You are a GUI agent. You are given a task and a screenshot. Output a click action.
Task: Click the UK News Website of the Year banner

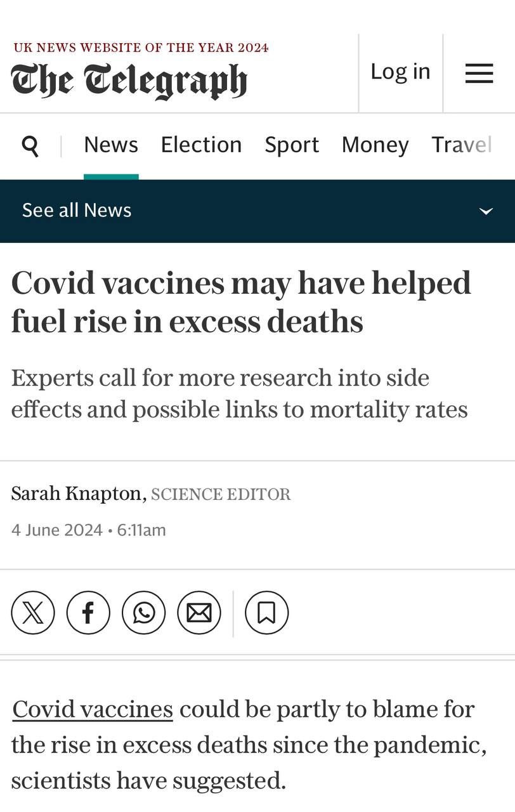pyautogui.click(x=141, y=48)
